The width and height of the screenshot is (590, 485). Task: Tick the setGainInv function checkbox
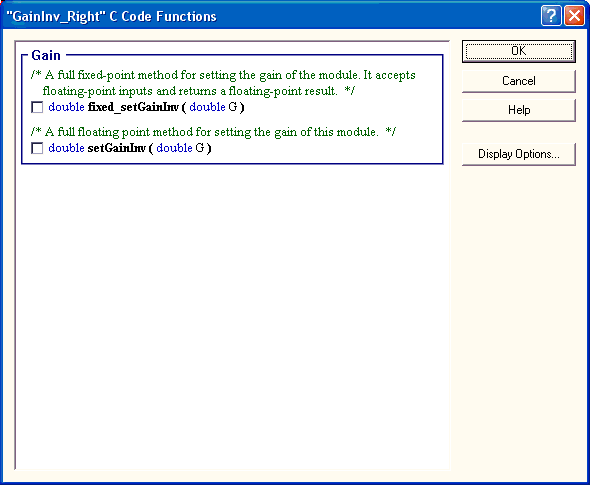click(37, 148)
